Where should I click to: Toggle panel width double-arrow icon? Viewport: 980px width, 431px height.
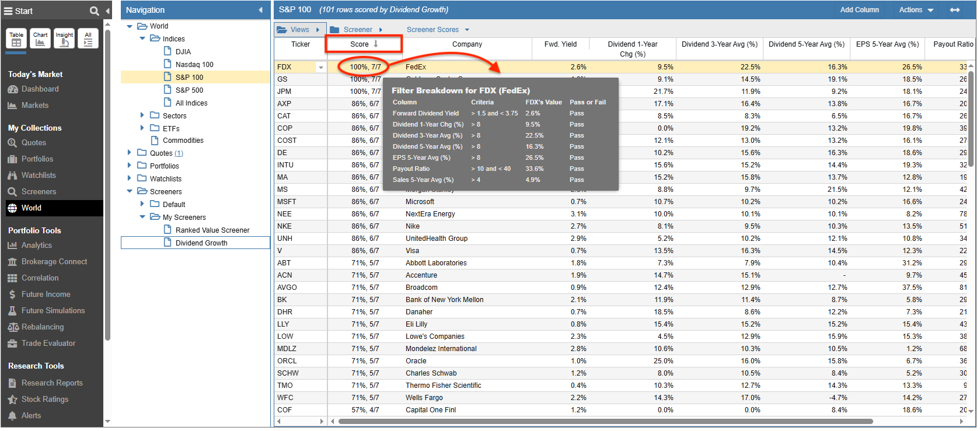[955, 10]
